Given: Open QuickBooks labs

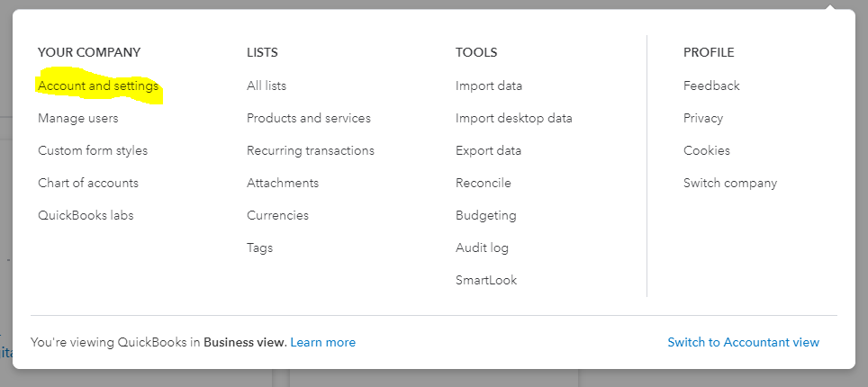Looking at the screenshot, I should pyautogui.click(x=86, y=216).
